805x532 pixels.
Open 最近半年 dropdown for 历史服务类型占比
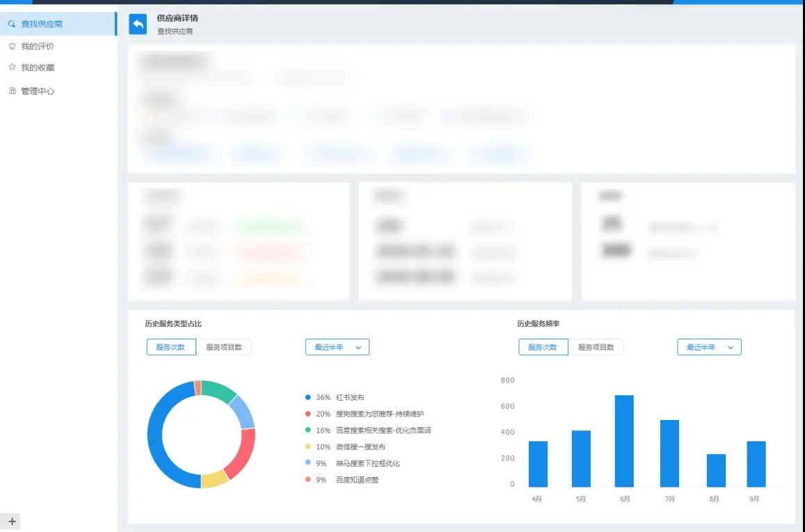(x=337, y=347)
